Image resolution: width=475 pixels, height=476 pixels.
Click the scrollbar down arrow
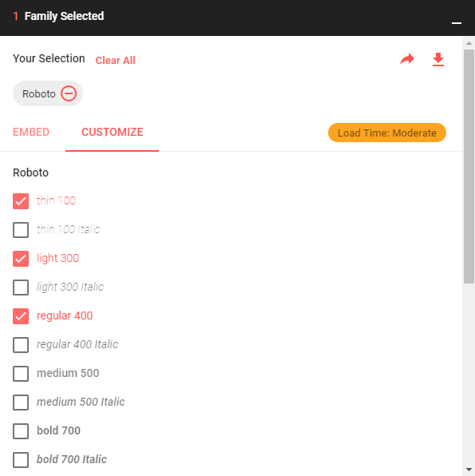point(469,470)
